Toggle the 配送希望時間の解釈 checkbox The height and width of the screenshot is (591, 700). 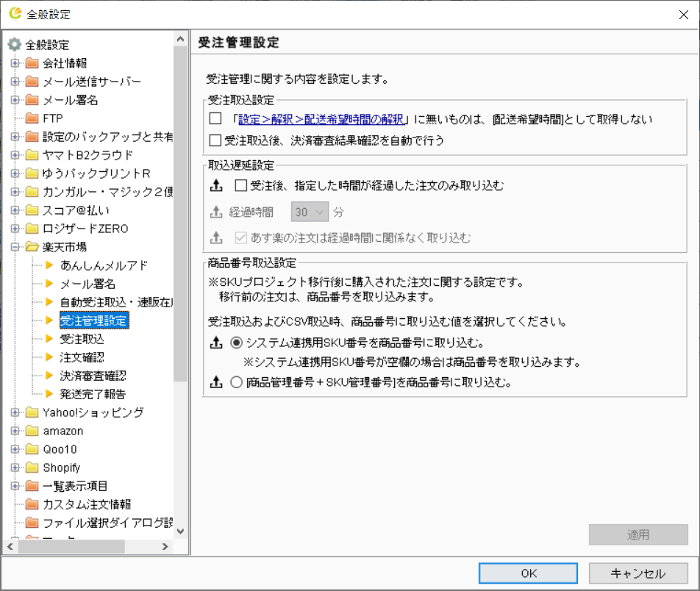point(215,118)
